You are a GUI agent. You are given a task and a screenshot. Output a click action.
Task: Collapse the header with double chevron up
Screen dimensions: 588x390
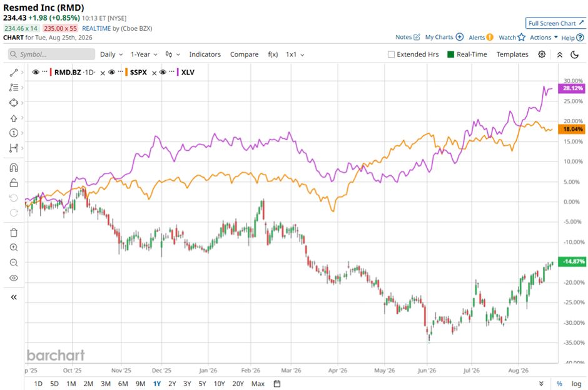pyautogui.click(x=559, y=55)
